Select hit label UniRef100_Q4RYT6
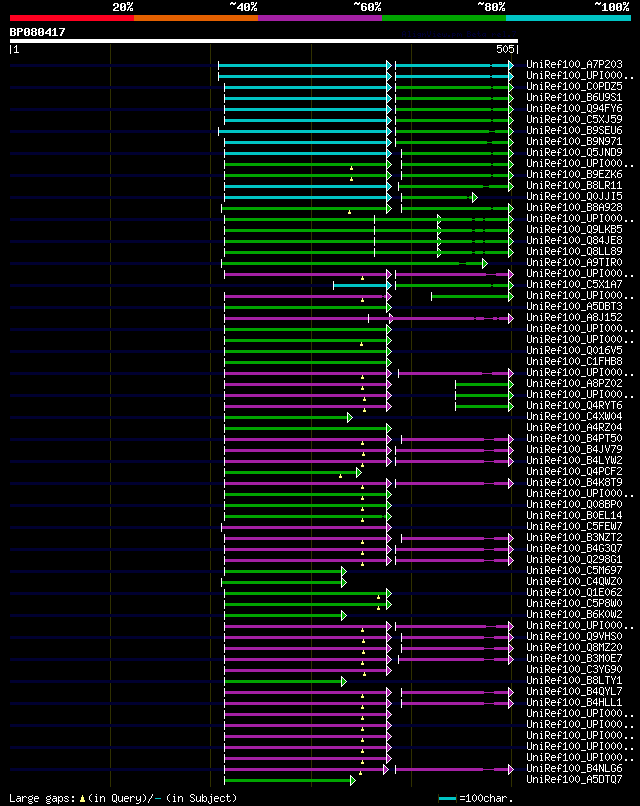 574,405
